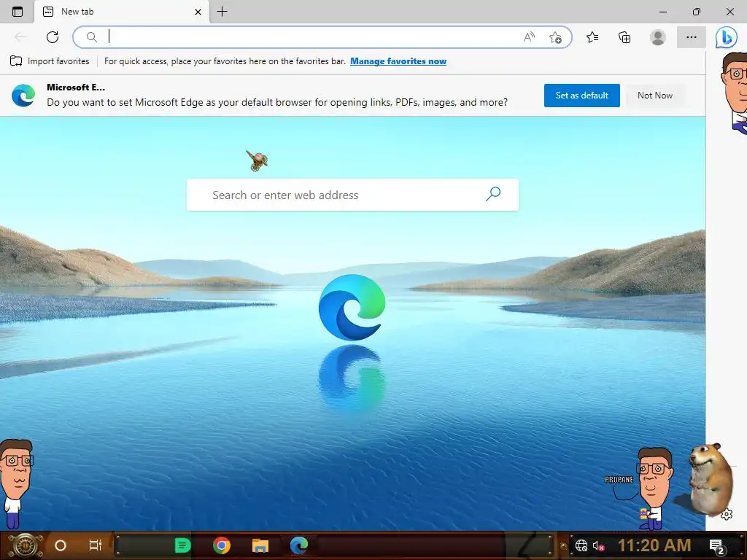Close the New tab tab
747x560 pixels.
[198, 12]
